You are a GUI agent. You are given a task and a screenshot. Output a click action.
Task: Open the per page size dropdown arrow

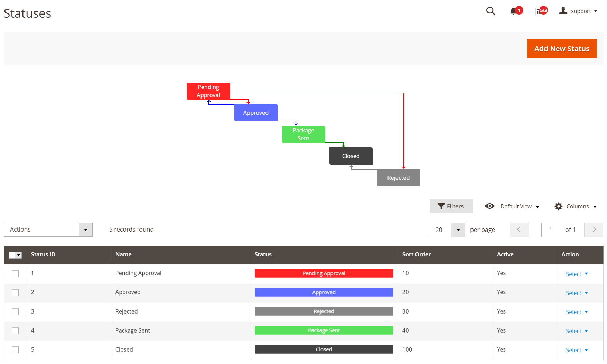point(458,230)
